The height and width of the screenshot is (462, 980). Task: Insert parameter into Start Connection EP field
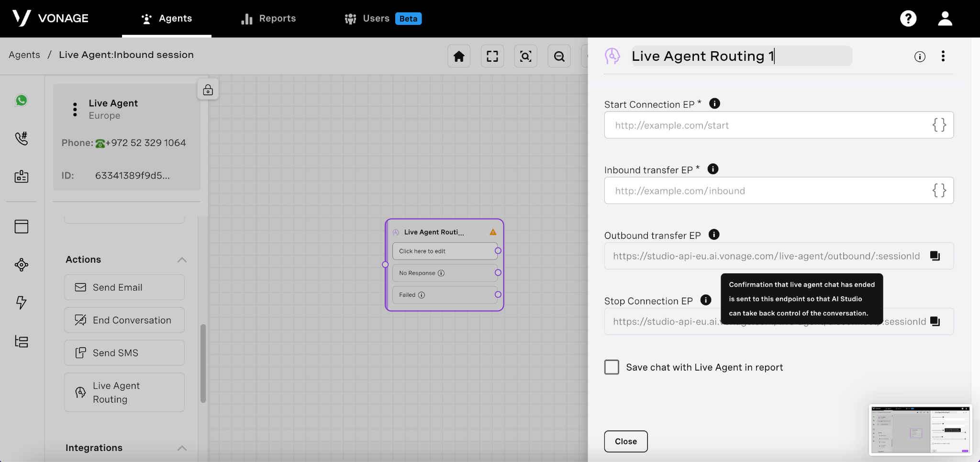point(939,125)
